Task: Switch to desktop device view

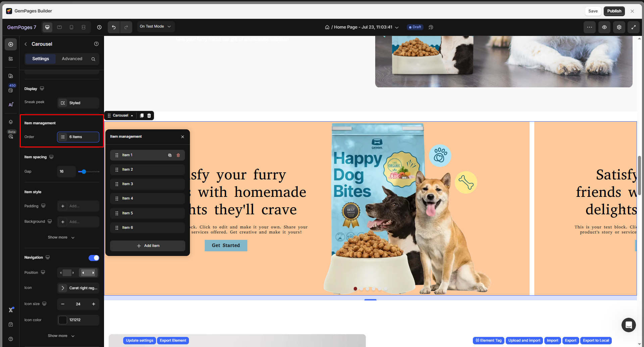Action: pyautogui.click(x=47, y=27)
